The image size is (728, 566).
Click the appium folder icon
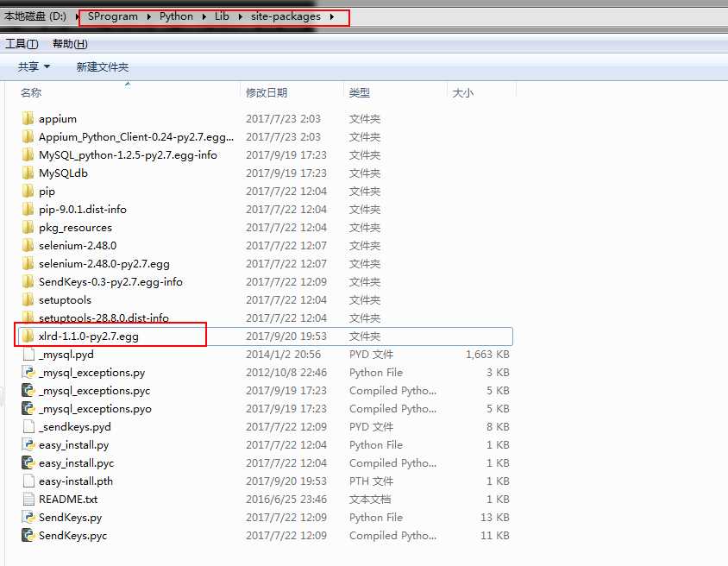[x=28, y=119]
